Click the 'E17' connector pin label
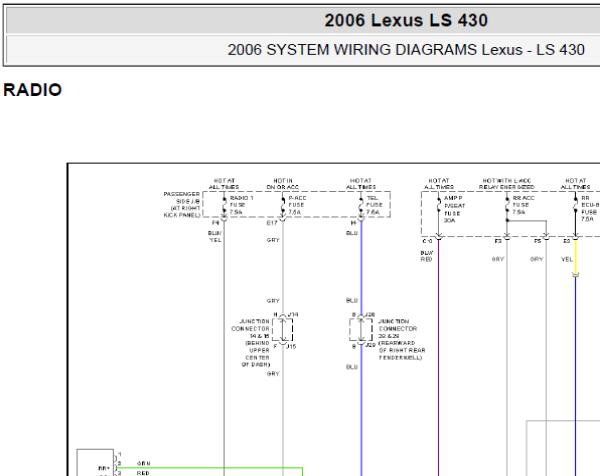Viewport: 600px width, 476px height. pos(272,223)
